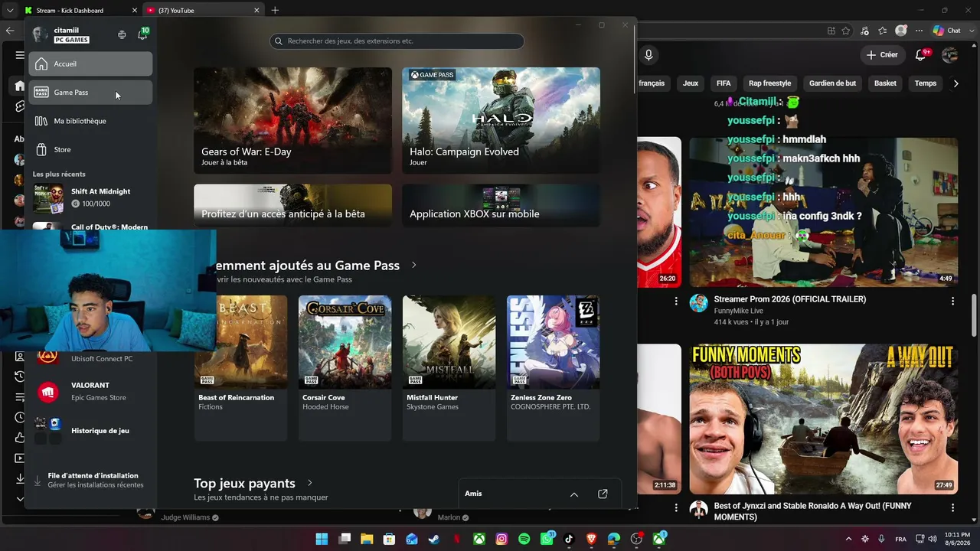Switch to Stream - Kick Dashboard tab
980x551 pixels.
80,11
